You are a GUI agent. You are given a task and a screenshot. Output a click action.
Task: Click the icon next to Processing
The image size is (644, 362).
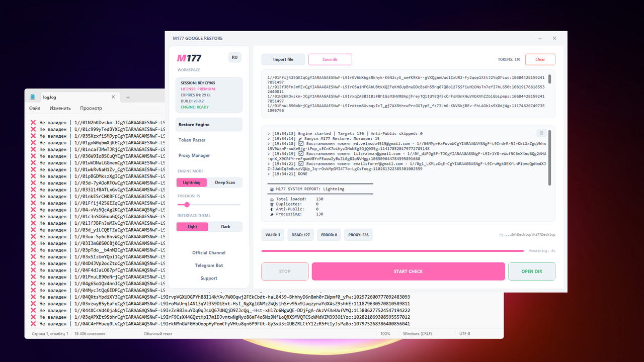click(272, 214)
